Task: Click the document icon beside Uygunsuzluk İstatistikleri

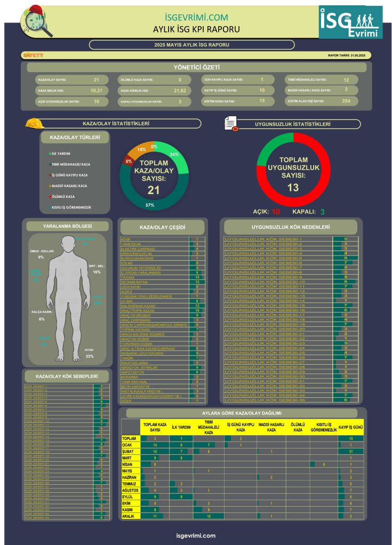Action: point(230,124)
